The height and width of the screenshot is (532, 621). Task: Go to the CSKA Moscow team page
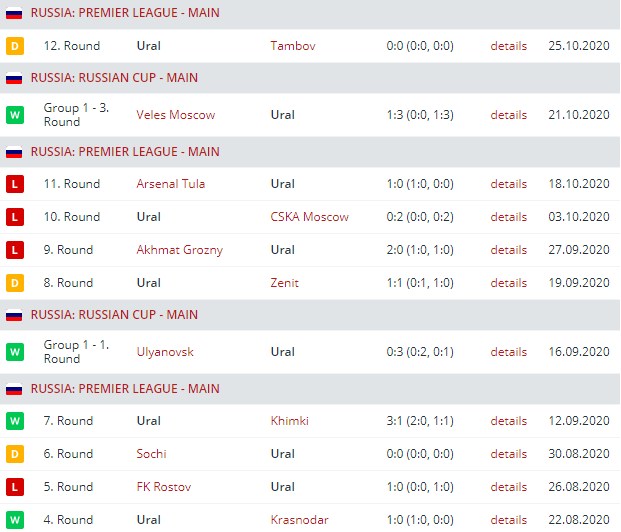[309, 217]
